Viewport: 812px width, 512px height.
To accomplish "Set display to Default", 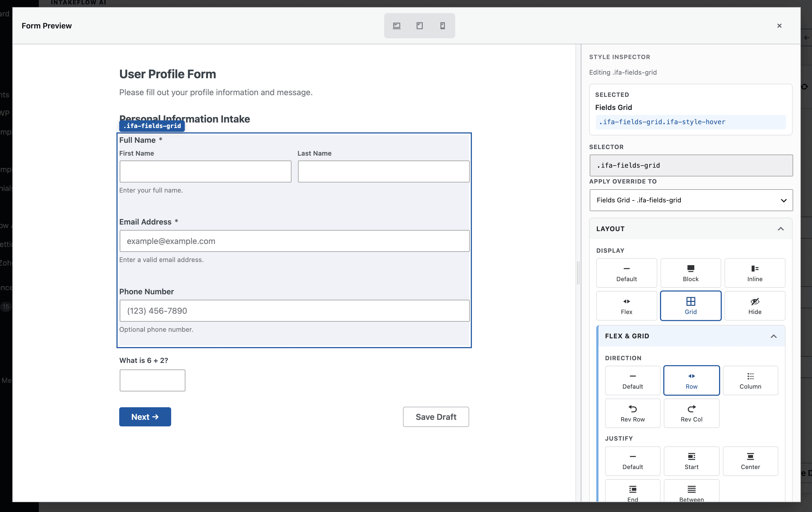I will [626, 273].
